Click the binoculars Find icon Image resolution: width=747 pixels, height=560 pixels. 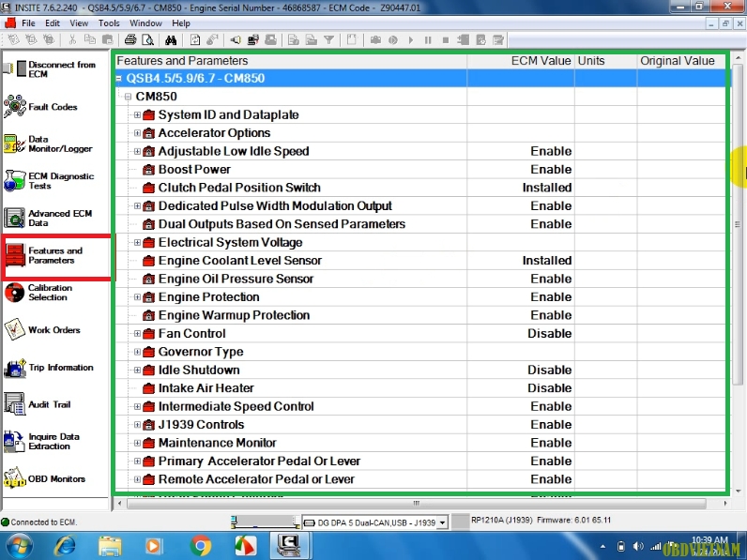pyautogui.click(x=171, y=40)
